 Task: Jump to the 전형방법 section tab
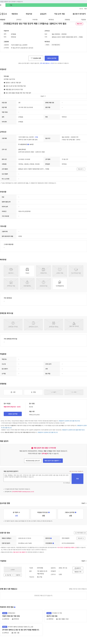coord(67,19)
